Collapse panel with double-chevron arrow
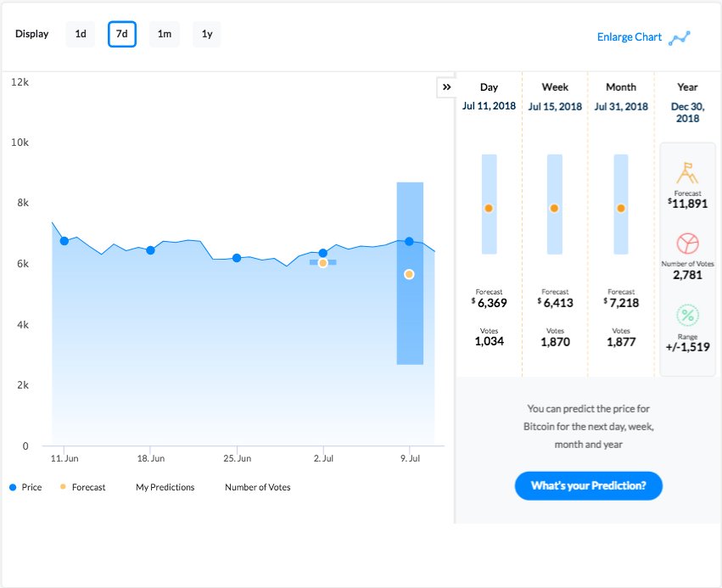This screenshot has width=722, height=588. click(x=446, y=87)
